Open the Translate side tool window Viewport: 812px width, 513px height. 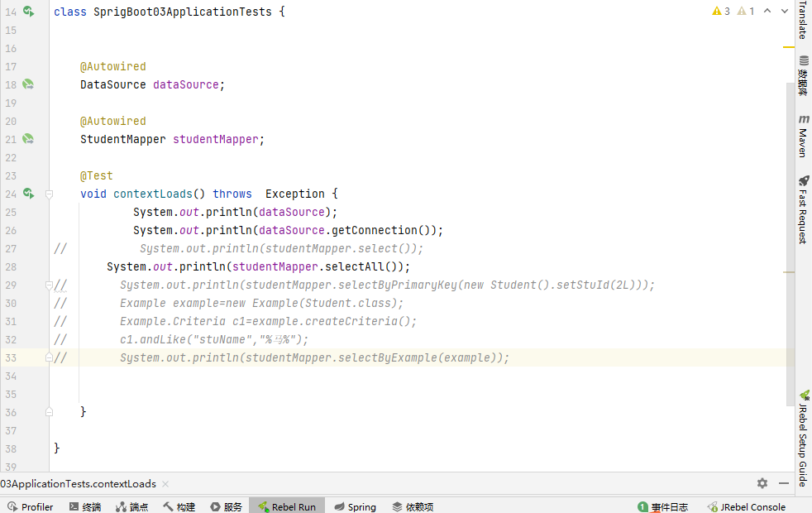click(803, 20)
